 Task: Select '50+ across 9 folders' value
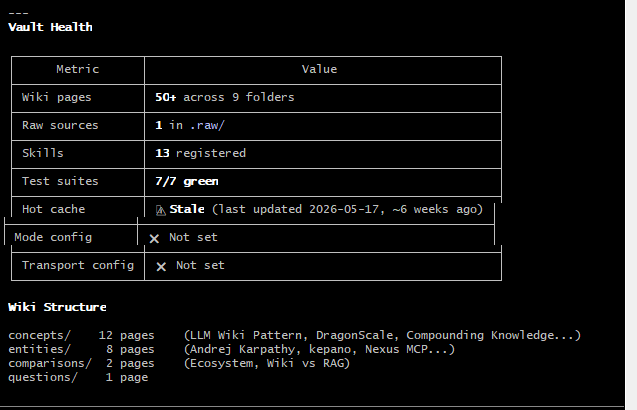[x=225, y=97]
